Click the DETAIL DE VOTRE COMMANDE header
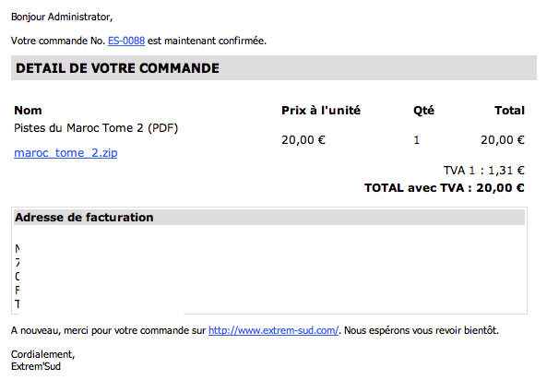547x392 pixels. click(117, 68)
